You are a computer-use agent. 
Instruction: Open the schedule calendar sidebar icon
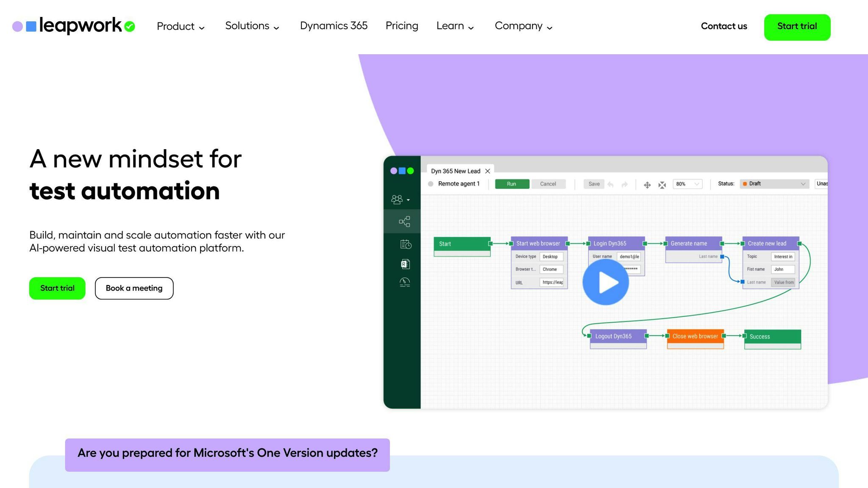(x=406, y=244)
